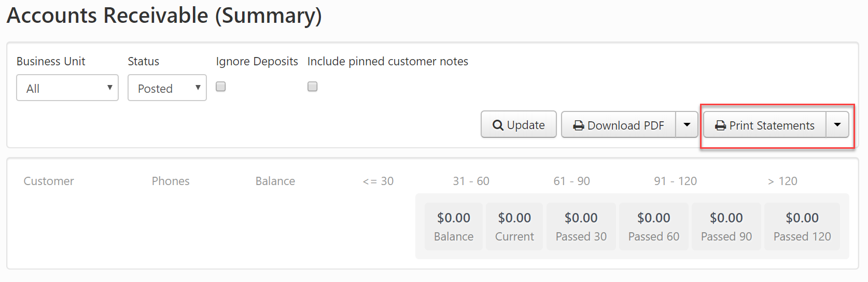The height and width of the screenshot is (282, 868).
Task: Expand the Print Statements options arrow
Action: (837, 125)
